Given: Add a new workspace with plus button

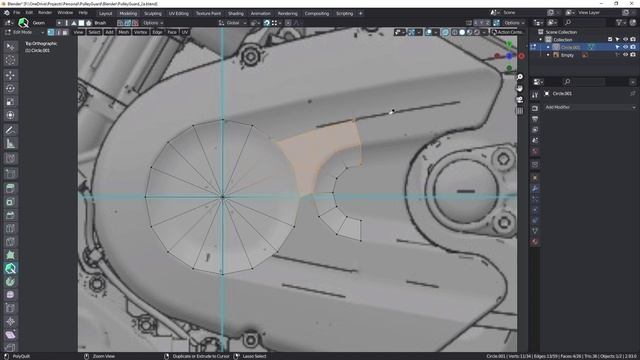Looking at the screenshot, I should click(360, 13).
